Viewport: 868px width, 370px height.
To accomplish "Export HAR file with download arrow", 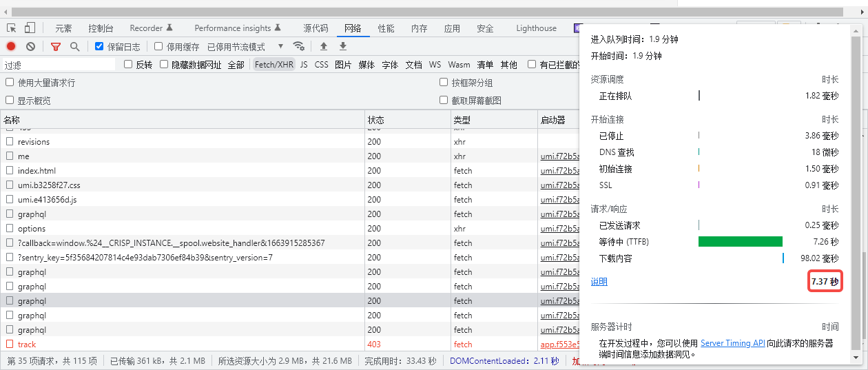I will 342,47.
